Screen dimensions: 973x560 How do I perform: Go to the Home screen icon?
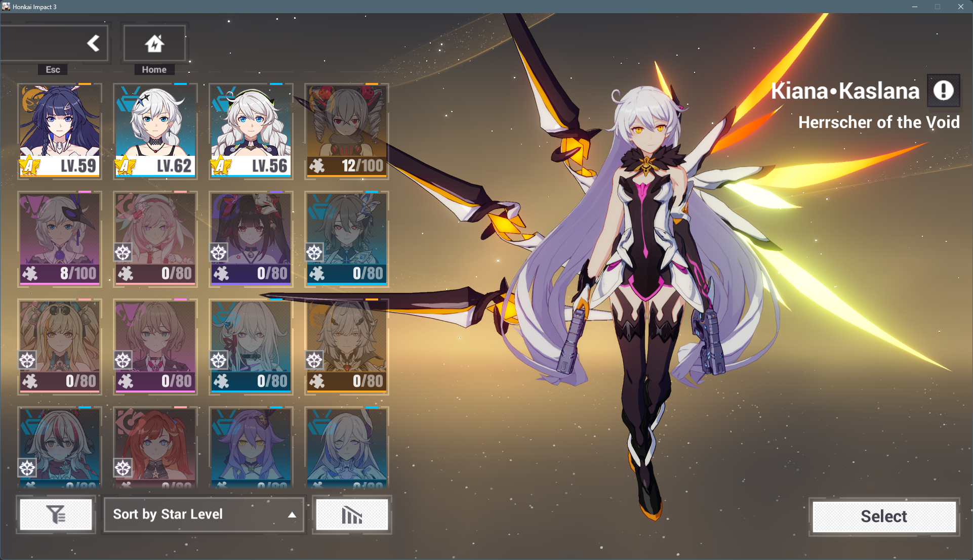(154, 44)
